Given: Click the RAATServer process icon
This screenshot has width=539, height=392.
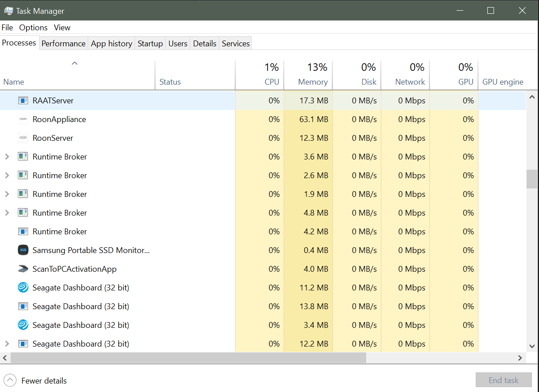Looking at the screenshot, I should tap(23, 101).
